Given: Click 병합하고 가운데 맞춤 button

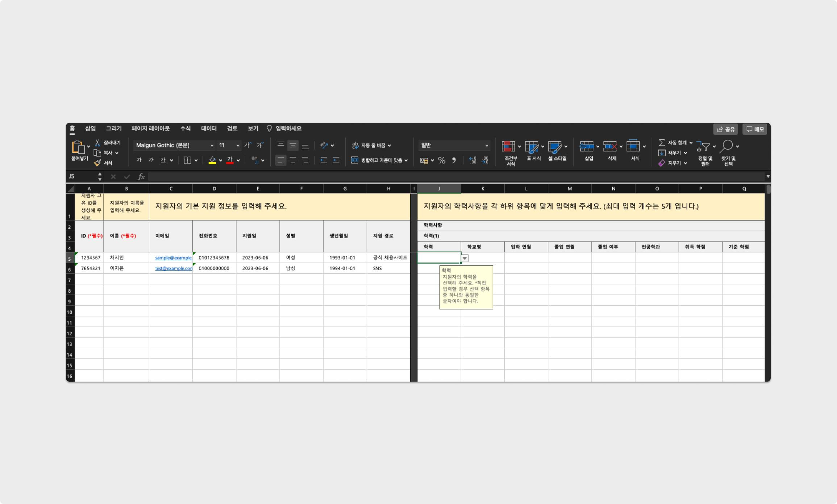Looking at the screenshot, I should (x=377, y=160).
